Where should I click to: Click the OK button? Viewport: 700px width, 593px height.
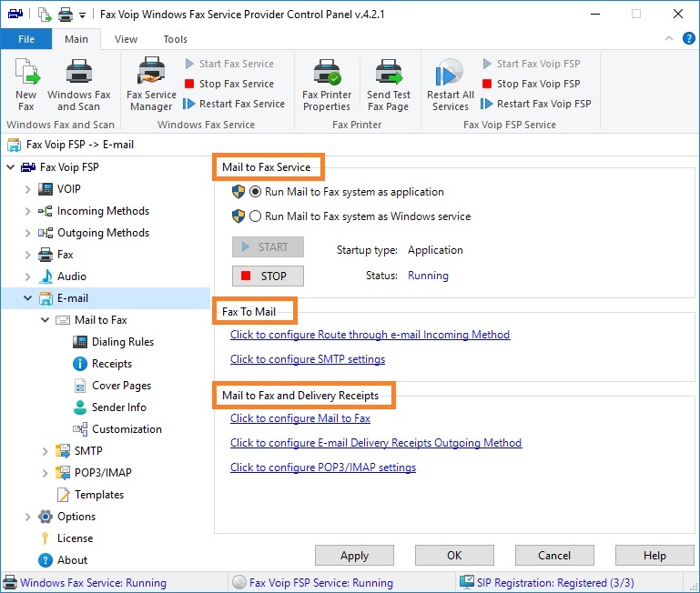[454, 556]
